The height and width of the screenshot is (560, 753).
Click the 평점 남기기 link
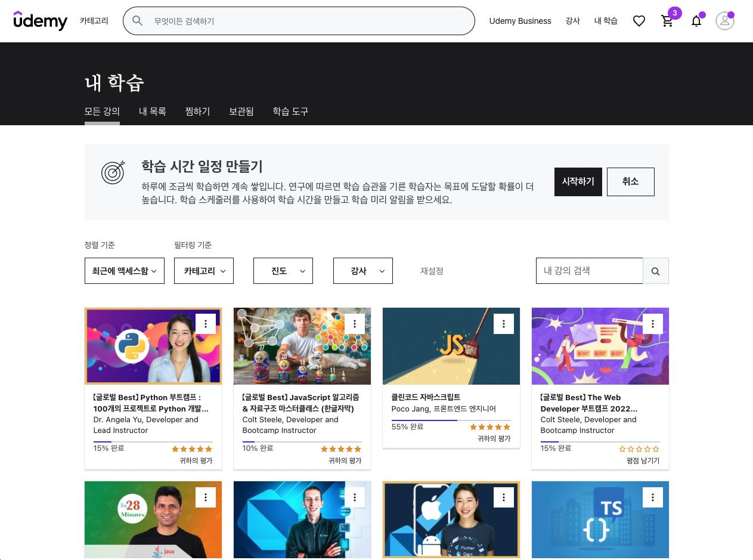tap(643, 461)
